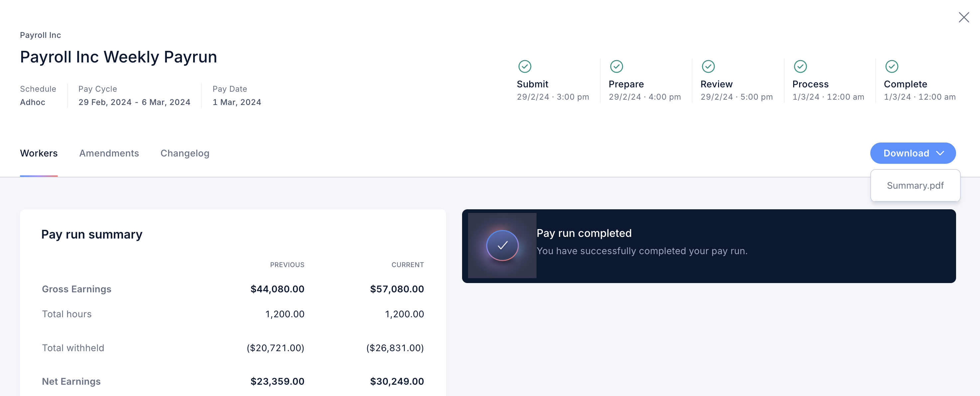Open the Changelog tab
The height and width of the screenshot is (396, 980).
184,153
